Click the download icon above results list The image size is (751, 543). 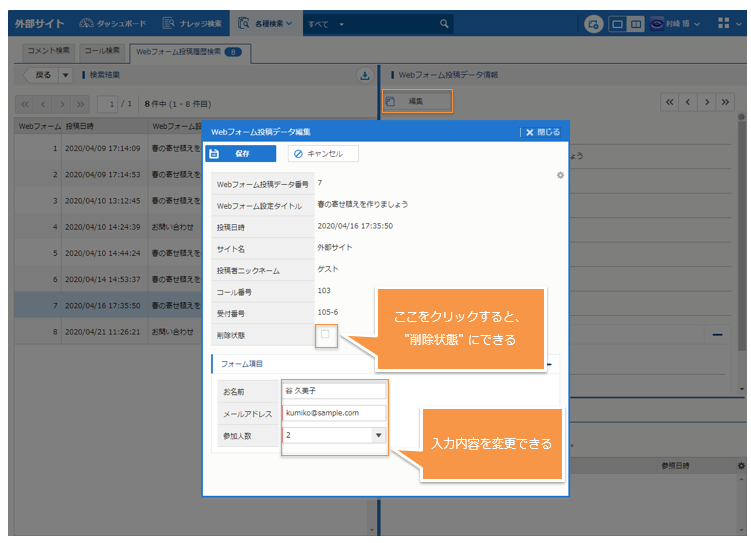(364, 75)
